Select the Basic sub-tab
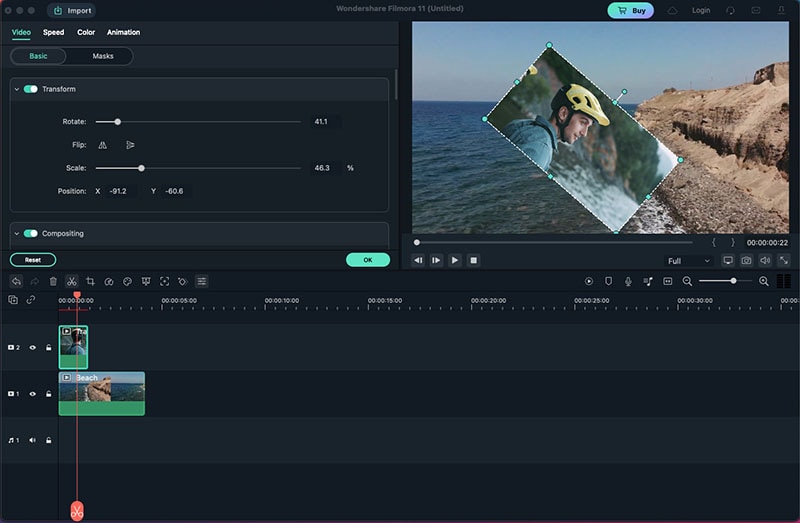Screen dimensions: 800x523 tap(38, 56)
